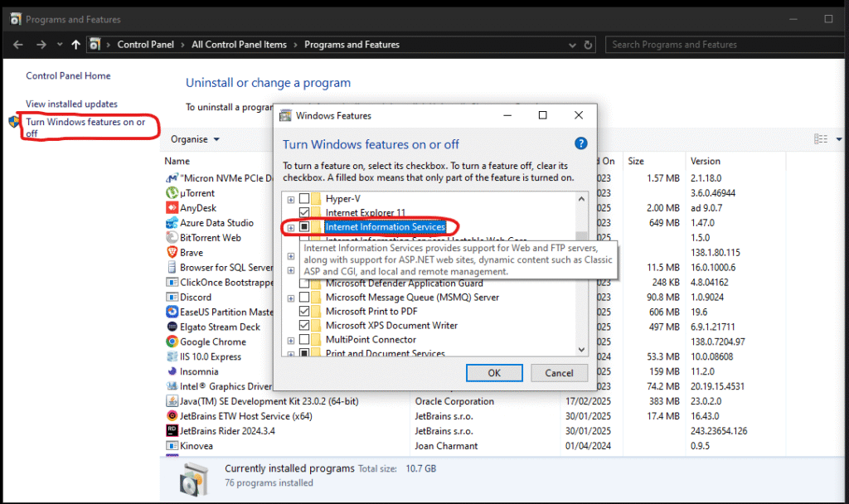Select the Oracle Corporation publisher cell
This screenshot has width=849, height=504.
click(x=454, y=401)
